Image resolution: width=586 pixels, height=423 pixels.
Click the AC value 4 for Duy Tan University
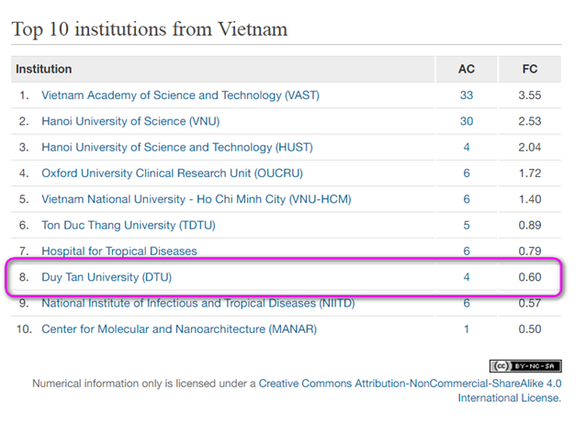[466, 277]
